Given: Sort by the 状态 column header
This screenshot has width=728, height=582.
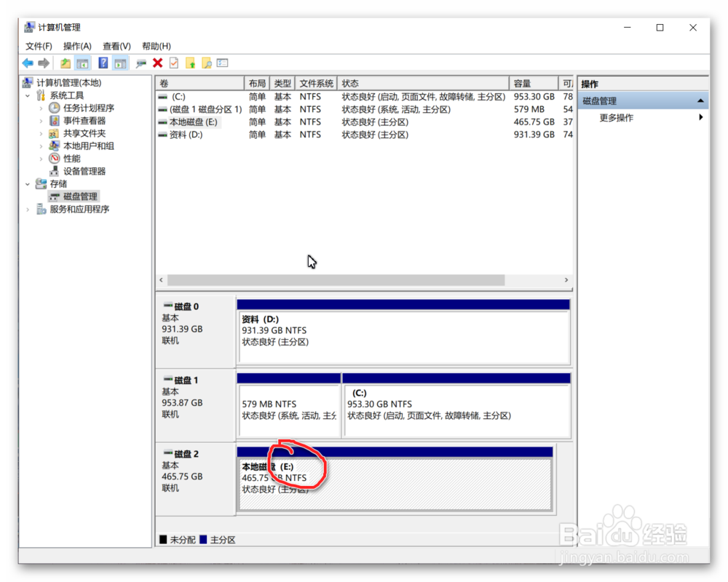Looking at the screenshot, I should click(x=423, y=83).
